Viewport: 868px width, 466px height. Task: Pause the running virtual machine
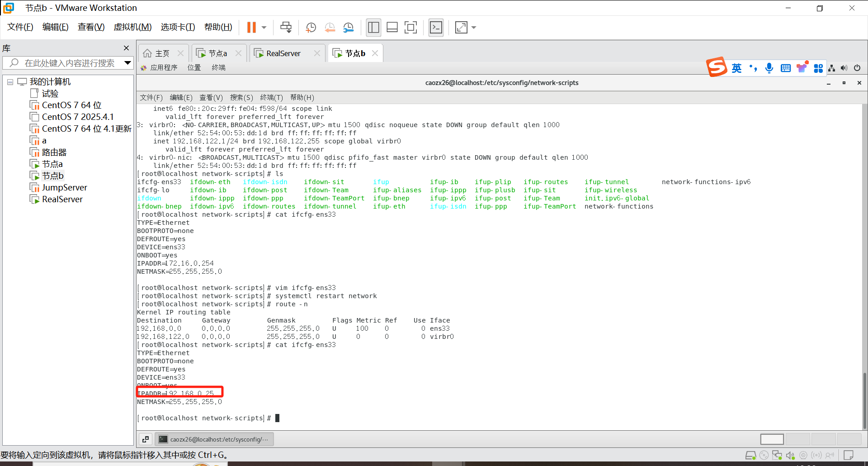click(251, 28)
